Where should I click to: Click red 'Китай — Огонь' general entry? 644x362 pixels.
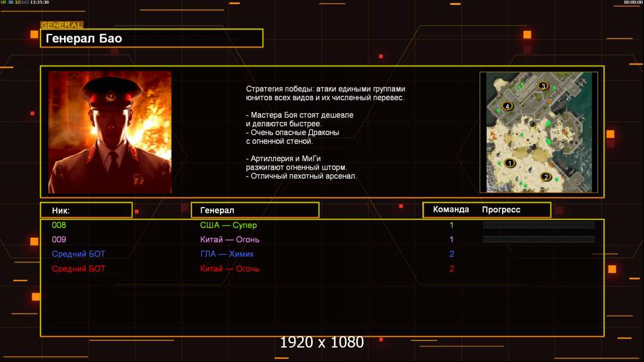tap(230, 269)
